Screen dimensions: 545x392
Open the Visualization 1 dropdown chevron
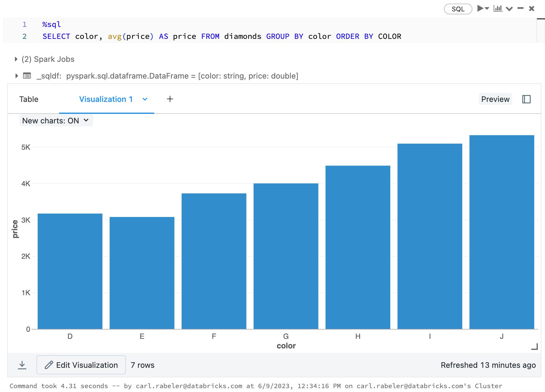pos(145,99)
